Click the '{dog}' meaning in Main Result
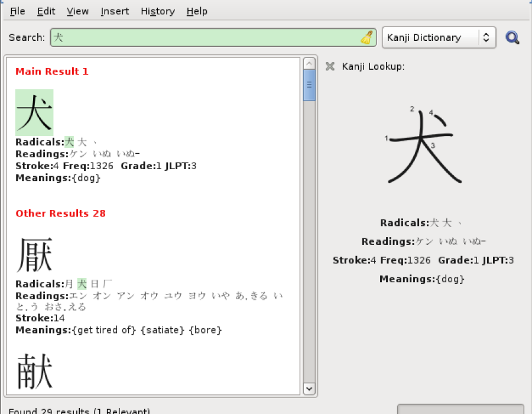Screen dimensions: 532x414 [86, 178]
